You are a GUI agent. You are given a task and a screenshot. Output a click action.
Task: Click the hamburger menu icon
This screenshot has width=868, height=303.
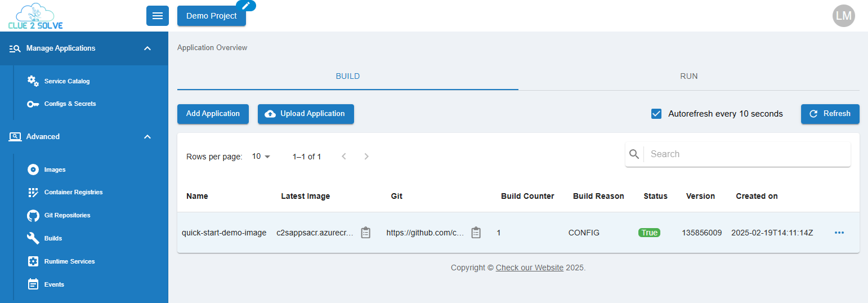[x=158, y=16]
